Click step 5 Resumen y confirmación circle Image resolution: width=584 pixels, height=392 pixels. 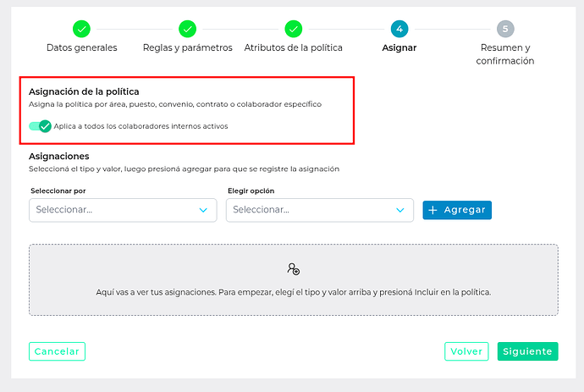tap(505, 29)
